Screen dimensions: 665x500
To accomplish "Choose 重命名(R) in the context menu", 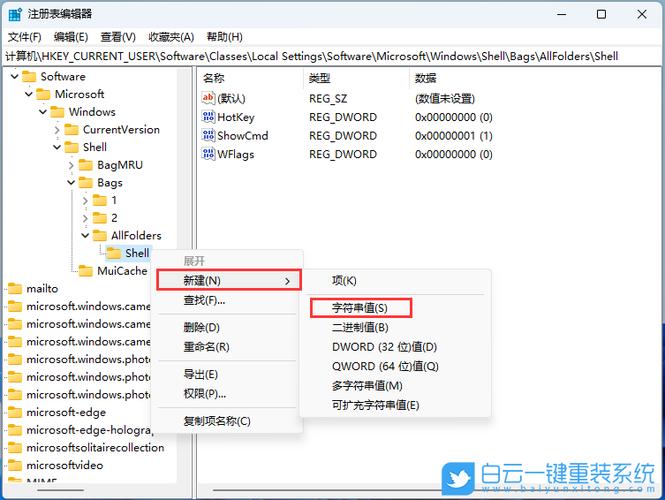I will tap(226, 347).
